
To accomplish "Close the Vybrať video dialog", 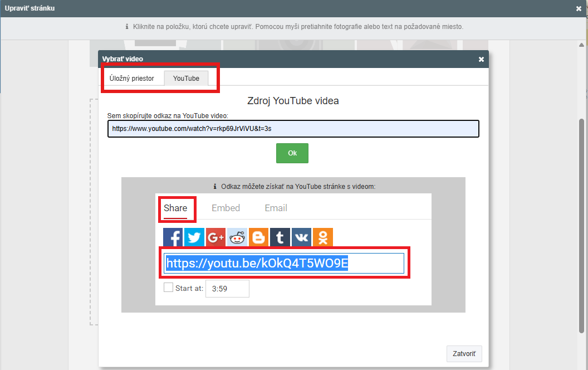I will pos(481,59).
